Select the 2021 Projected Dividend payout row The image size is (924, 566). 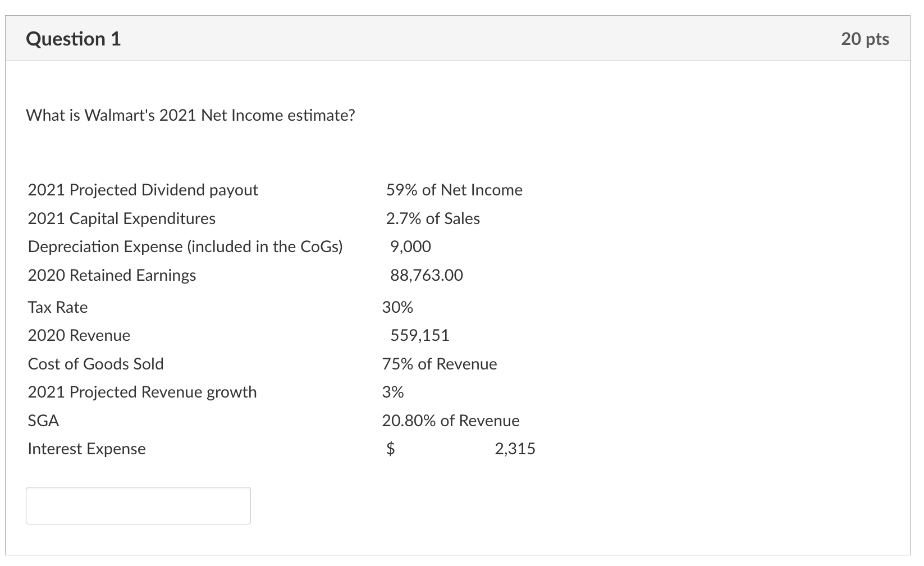point(143,189)
